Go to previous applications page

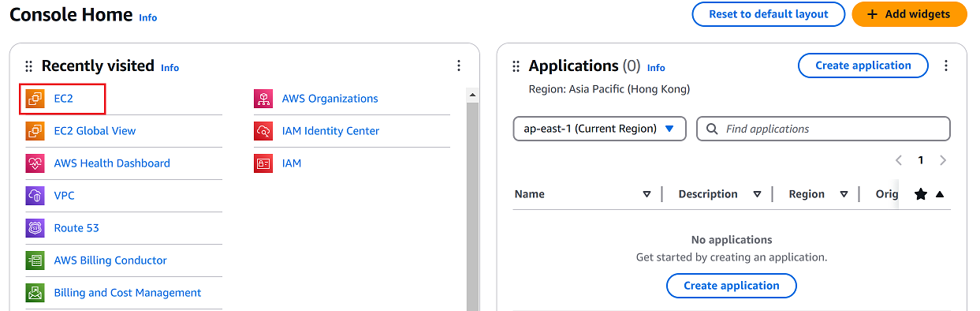tap(899, 160)
